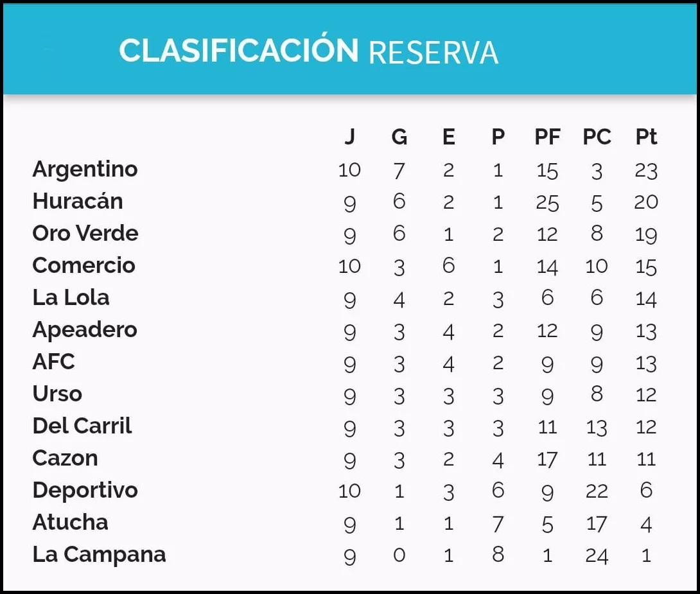Viewport: 700px width, 594px height.
Task: Click the Oro Verde team name
Action: (85, 233)
